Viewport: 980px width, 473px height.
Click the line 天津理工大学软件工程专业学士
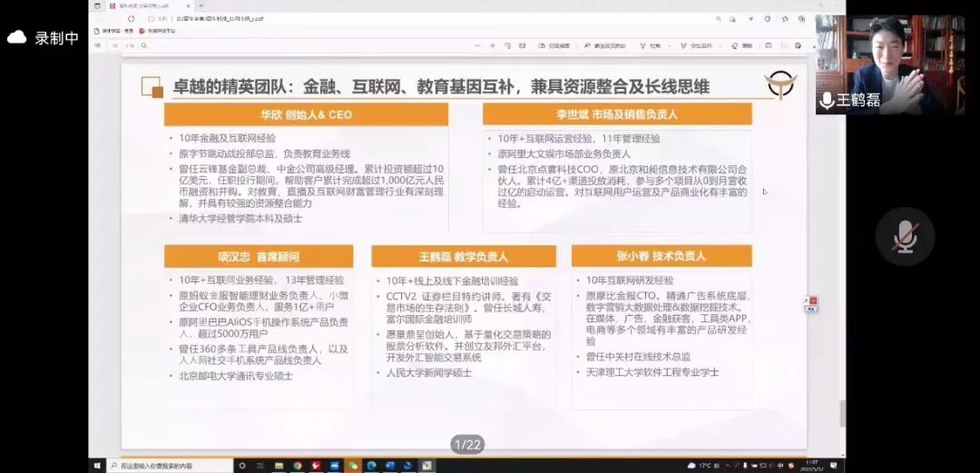[x=652, y=372]
